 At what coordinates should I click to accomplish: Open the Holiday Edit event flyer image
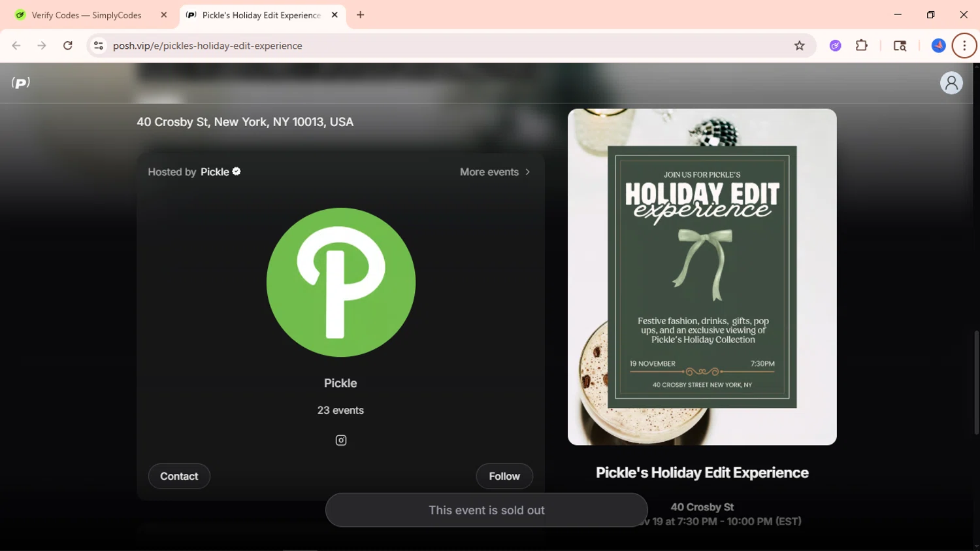[x=702, y=277]
